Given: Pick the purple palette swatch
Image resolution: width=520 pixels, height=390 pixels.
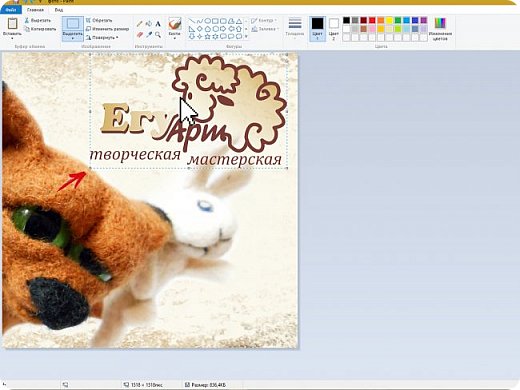Looking at the screenshot, I should (424, 21).
